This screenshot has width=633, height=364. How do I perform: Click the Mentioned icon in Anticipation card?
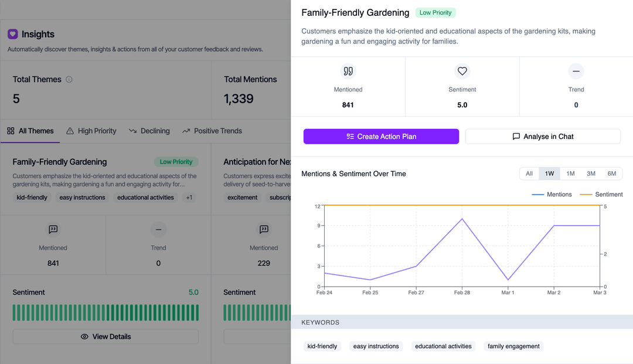pyautogui.click(x=264, y=229)
